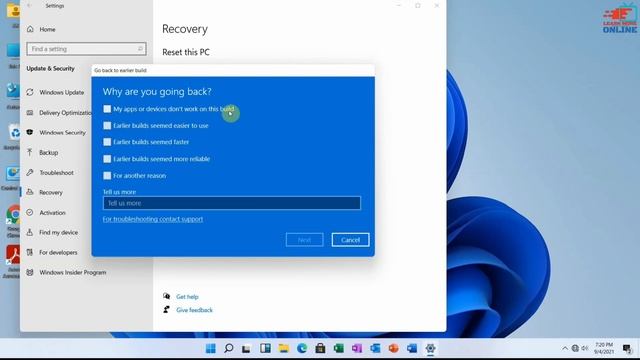The image size is (640, 360).
Task: Show hidden system tray icons
Action: [x=565, y=348]
